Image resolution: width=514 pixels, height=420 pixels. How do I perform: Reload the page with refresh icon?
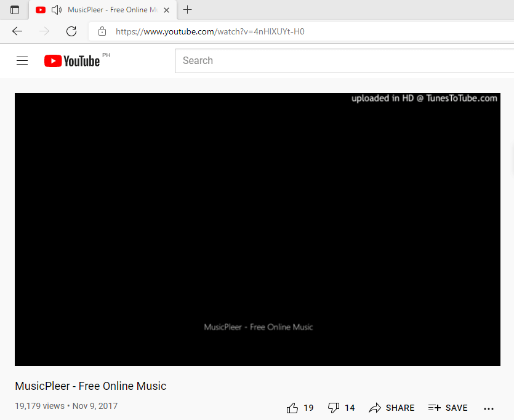tap(71, 31)
